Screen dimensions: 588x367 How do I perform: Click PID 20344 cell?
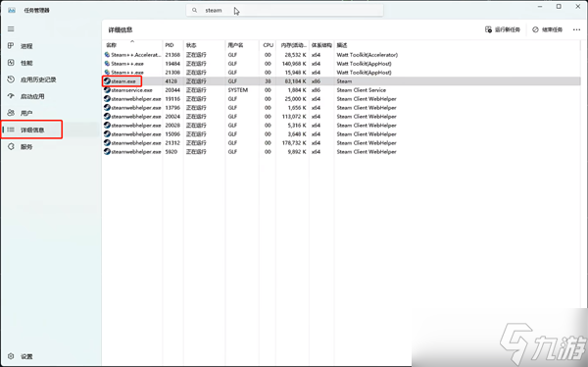(x=172, y=90)
